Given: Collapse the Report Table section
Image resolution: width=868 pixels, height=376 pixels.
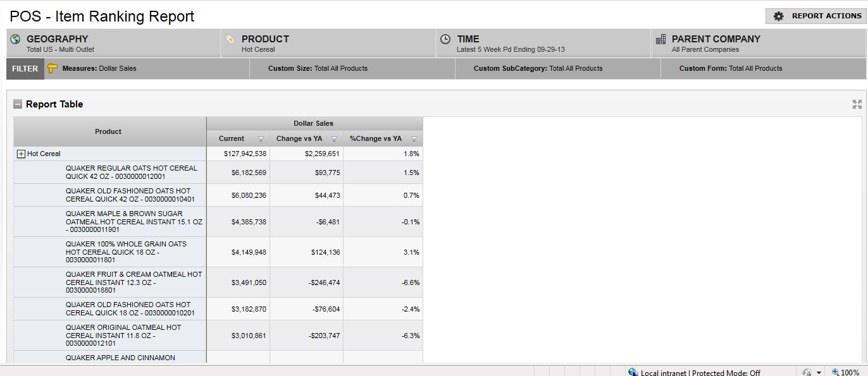Looking at the screenshot, I should [x=18, y=104].
